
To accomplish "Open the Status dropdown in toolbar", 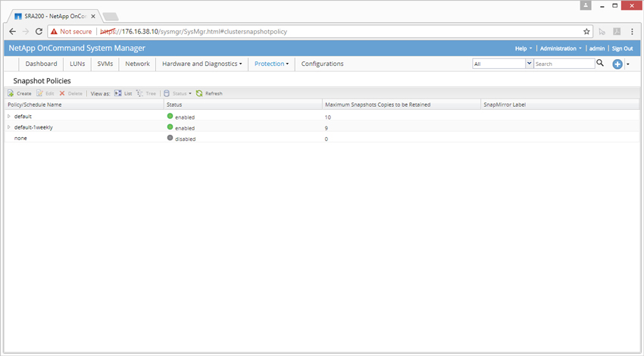I will point(177,93).
